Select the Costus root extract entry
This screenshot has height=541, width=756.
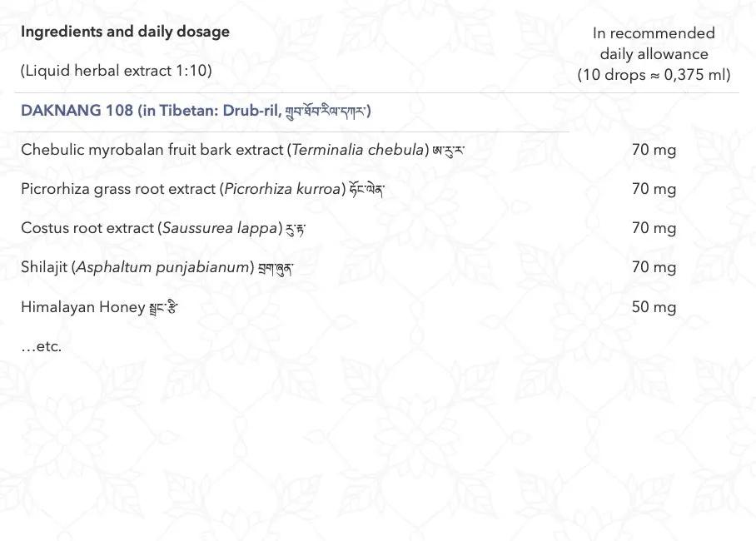87,228
